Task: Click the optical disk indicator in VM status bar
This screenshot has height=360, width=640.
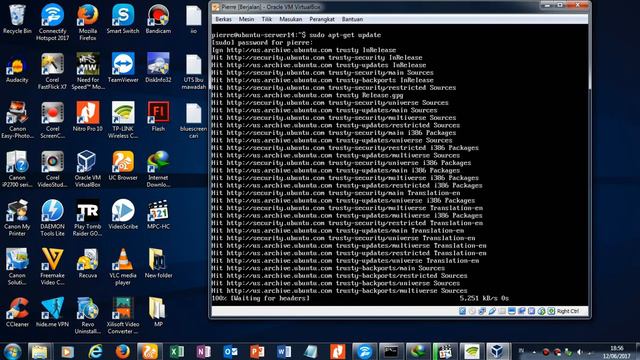Action: 472,311
